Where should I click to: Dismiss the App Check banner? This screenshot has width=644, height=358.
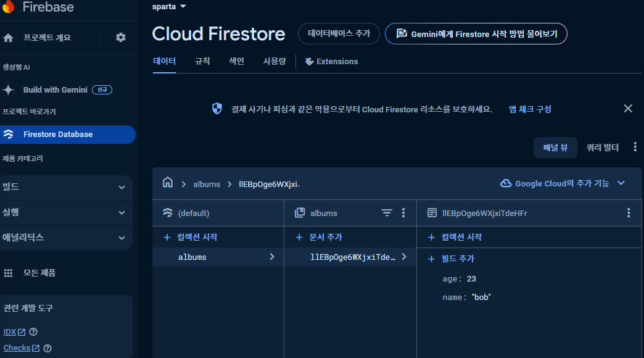pos(628,109)
